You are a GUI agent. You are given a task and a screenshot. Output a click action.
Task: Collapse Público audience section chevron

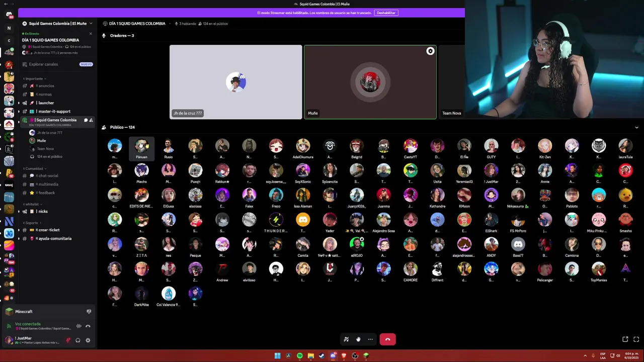pos(636,128)
